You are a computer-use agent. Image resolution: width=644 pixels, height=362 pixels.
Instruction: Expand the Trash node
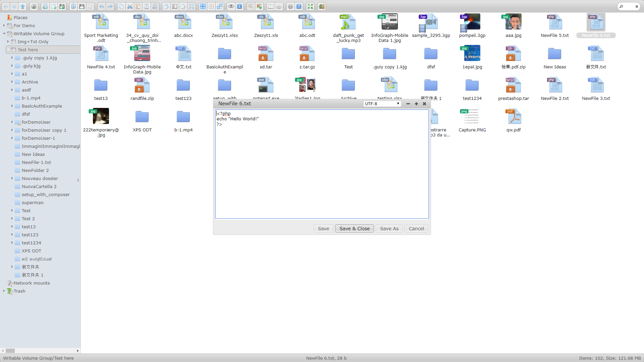[x=4, y=291]
